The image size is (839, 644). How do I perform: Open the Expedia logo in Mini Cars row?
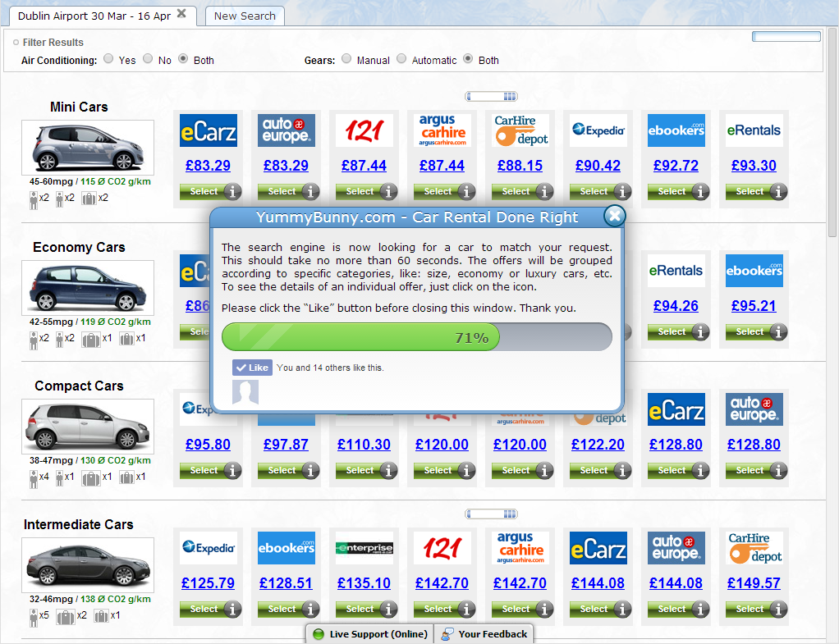598,130
